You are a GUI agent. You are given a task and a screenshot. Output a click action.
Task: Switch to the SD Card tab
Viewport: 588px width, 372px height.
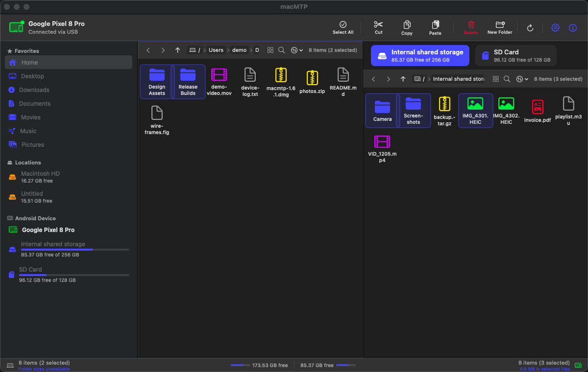[x=515, y=55]
